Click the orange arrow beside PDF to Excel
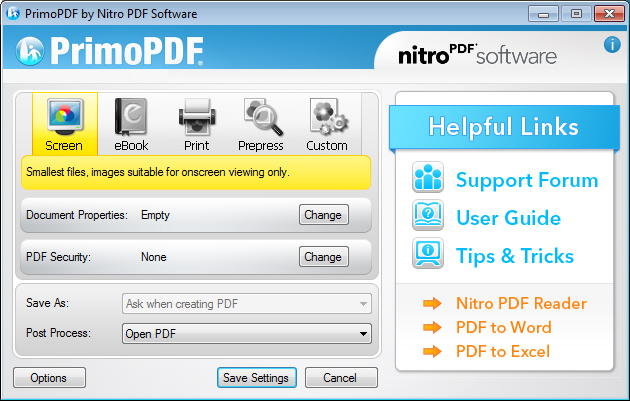 pyautogui.click(x=432, y=352)
